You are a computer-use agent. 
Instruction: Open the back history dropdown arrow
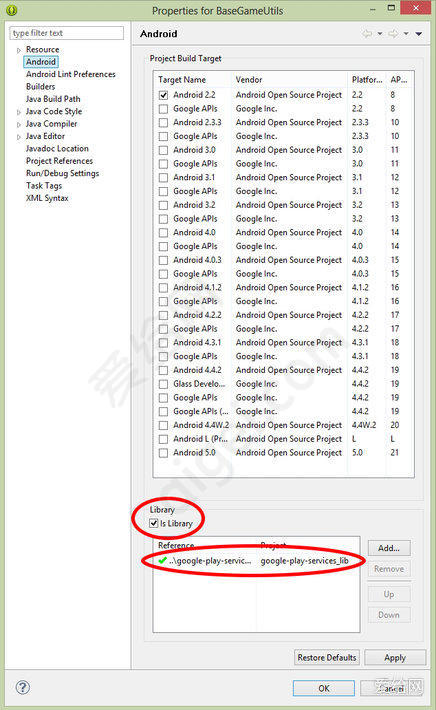[x=380, y=34]
